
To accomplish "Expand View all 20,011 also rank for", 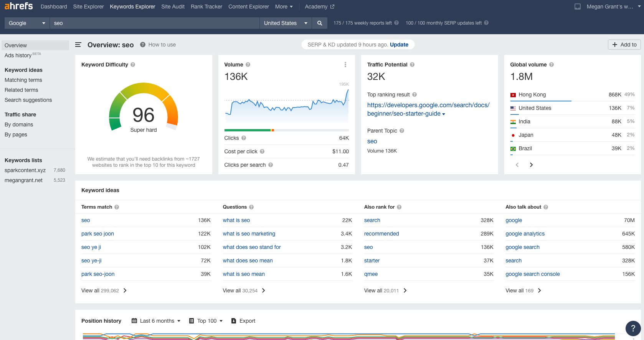I will [x=385, y=290].
